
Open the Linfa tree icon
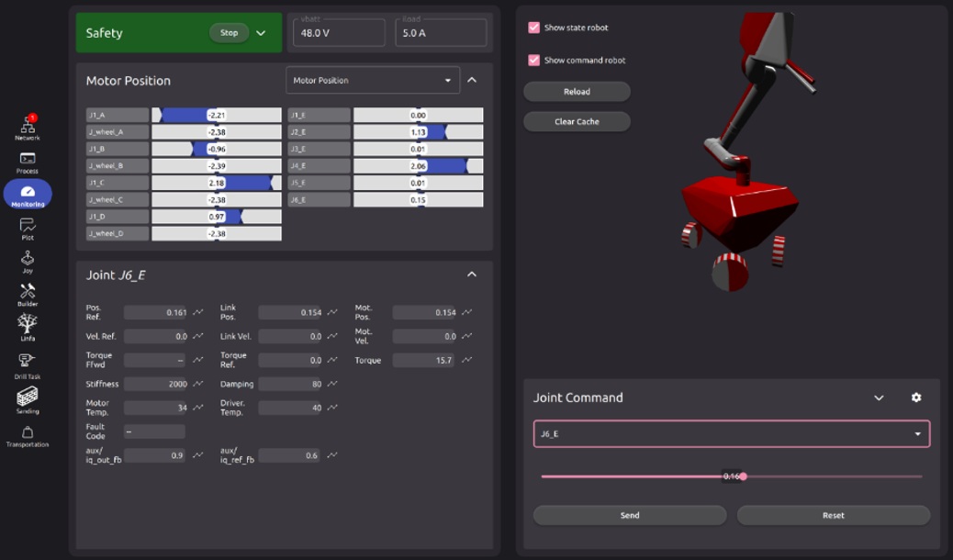(x=28, y=326)
